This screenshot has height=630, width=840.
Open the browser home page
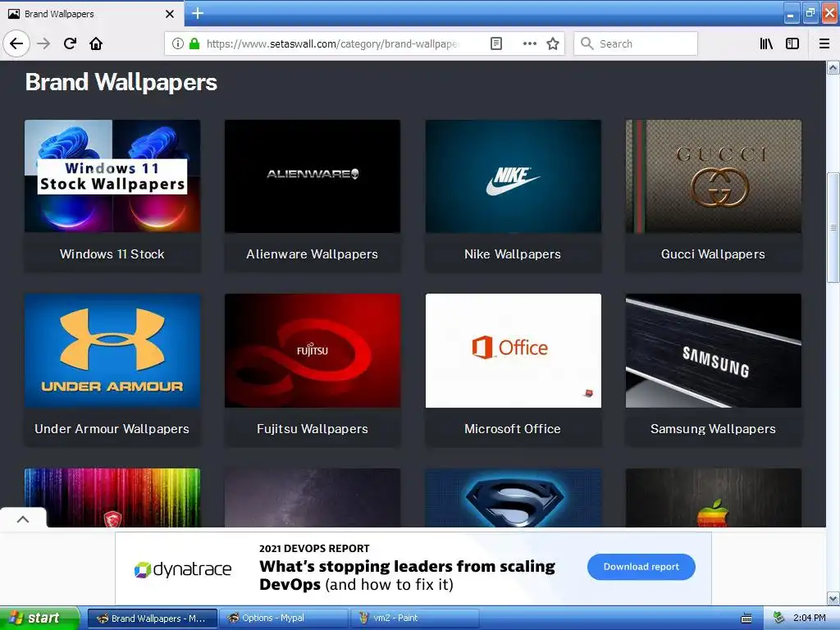pos(96,43)
